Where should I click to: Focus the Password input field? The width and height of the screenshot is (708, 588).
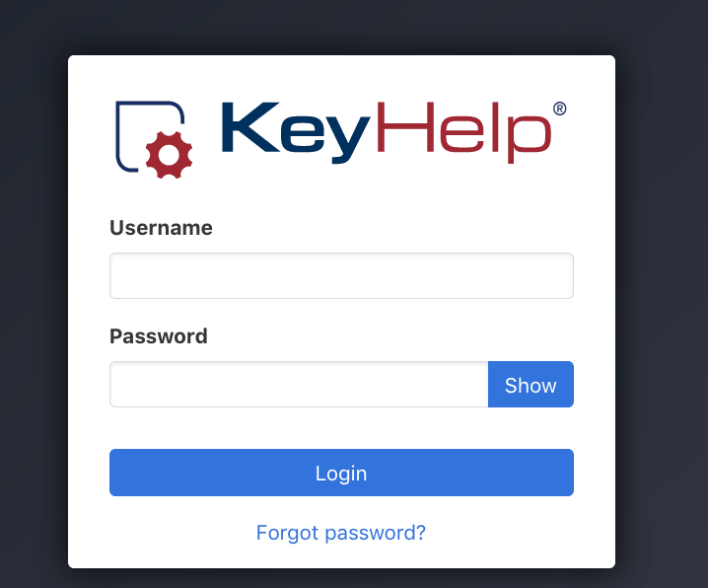click(x=299, y=385)
